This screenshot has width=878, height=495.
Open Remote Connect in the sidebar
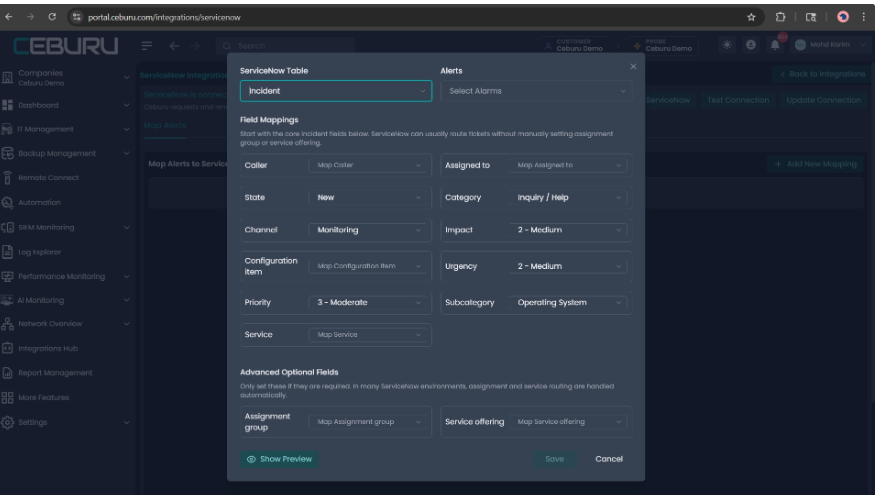[x=65, y=178]
